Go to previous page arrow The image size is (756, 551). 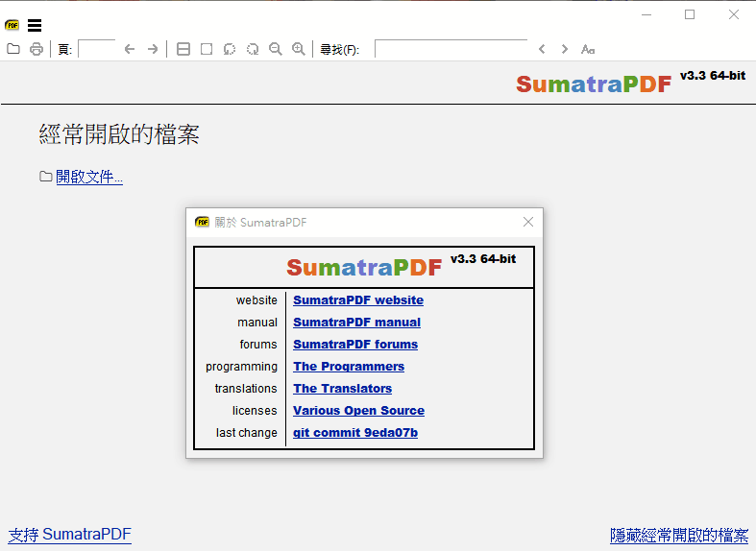(x=130, y=49)
